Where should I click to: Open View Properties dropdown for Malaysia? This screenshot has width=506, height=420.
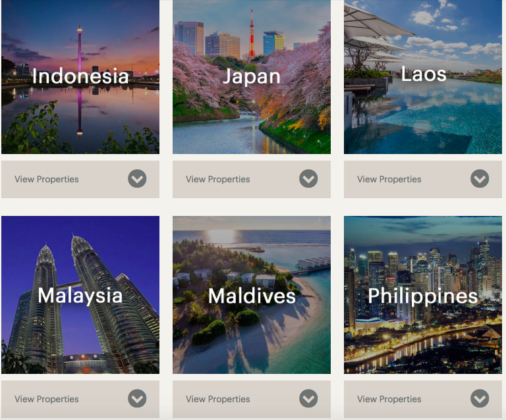pyautogui.click(x=80, y=399)
